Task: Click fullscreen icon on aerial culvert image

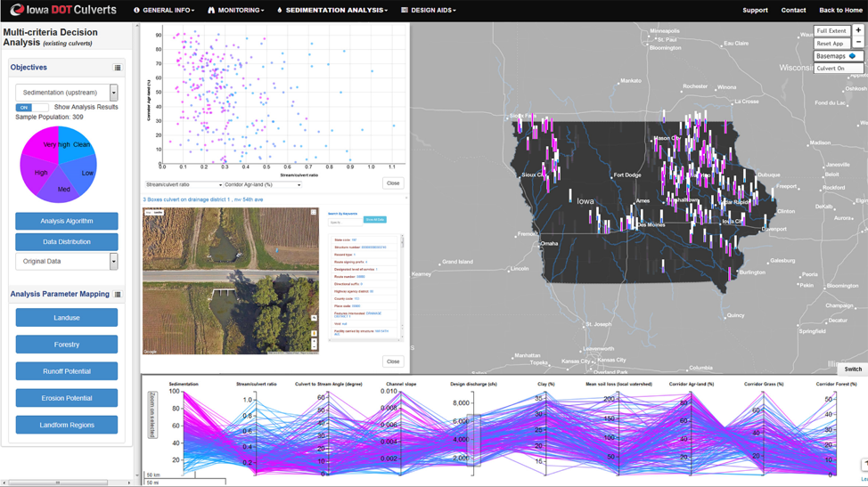Action: [x=313, y=213]
